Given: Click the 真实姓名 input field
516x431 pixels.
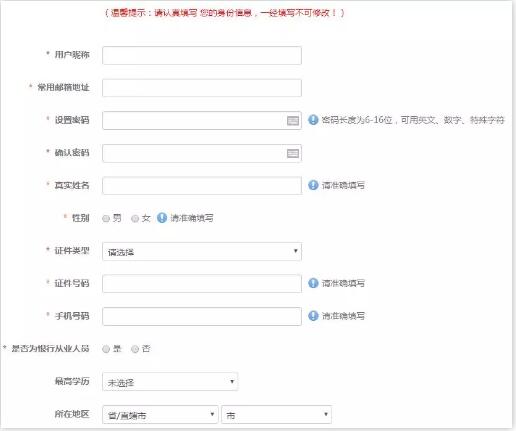Looking at the screenshot, I should (202, 186).
